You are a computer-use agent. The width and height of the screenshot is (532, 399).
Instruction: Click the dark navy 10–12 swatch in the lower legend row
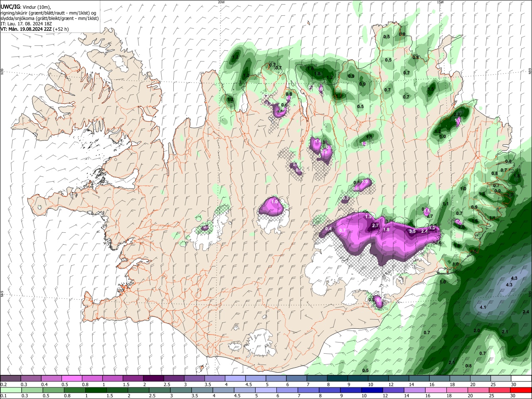(372, 390)
